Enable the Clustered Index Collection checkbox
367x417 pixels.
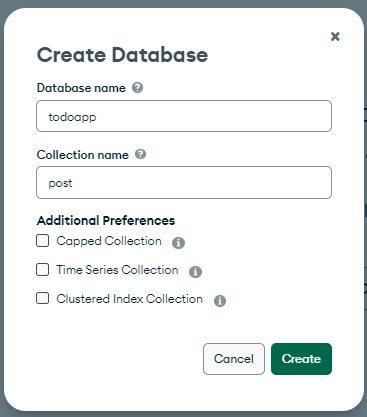pyautogui.click(x=42, y=298)
